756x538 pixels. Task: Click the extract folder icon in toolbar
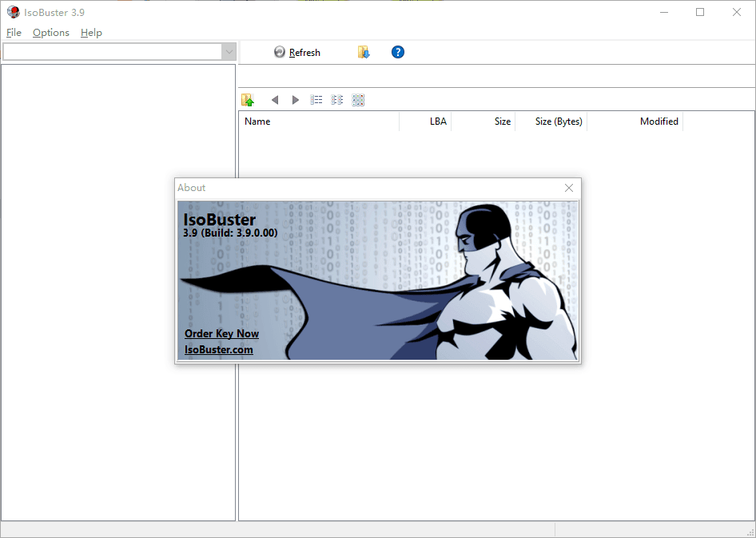click(x=364, y=52)
